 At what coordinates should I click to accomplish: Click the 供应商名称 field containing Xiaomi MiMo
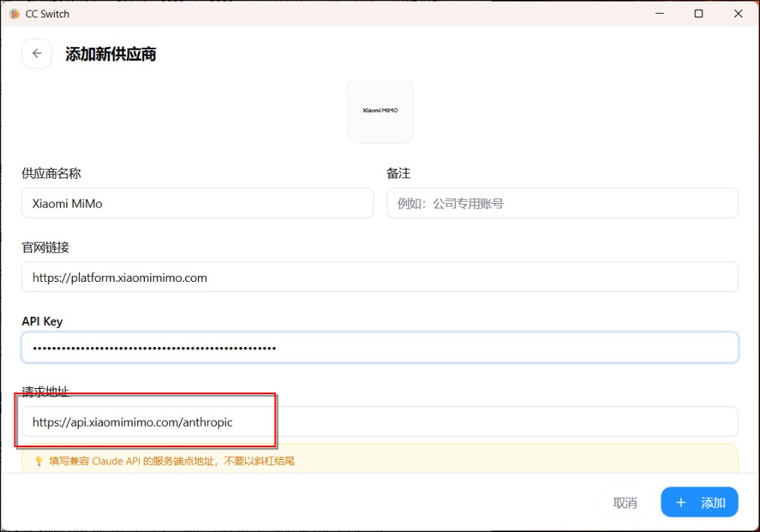197,203
